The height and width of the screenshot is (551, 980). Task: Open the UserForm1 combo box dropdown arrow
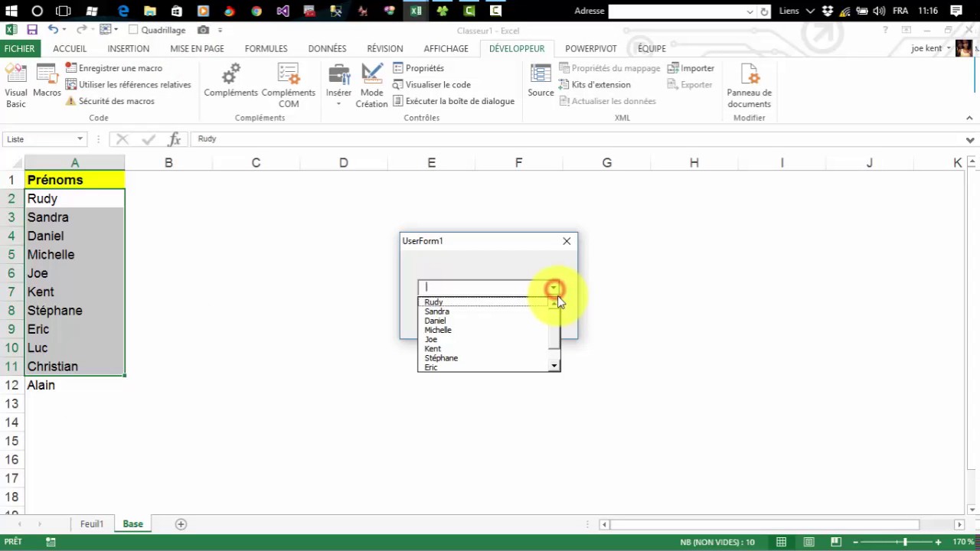554,288
